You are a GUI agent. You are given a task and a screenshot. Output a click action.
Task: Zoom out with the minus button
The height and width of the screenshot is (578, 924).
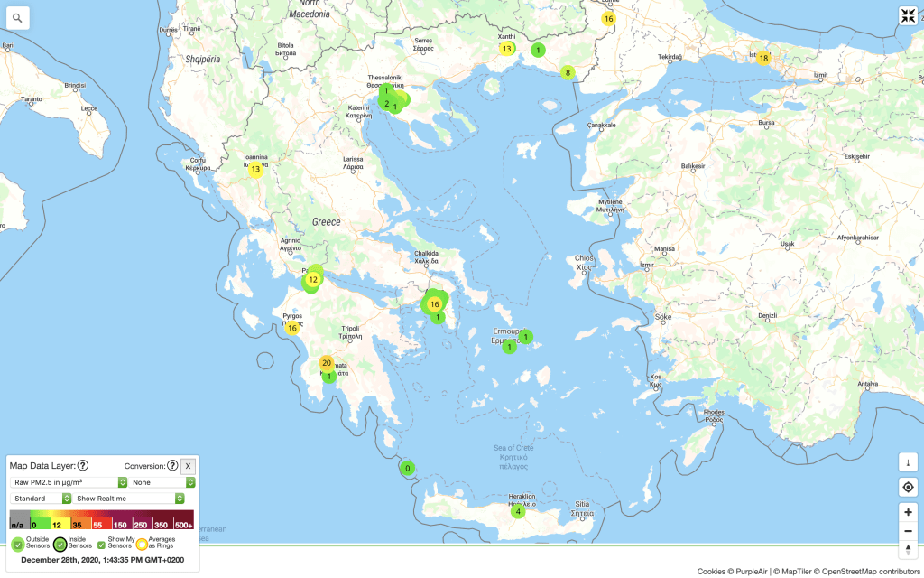coord(908,531)
